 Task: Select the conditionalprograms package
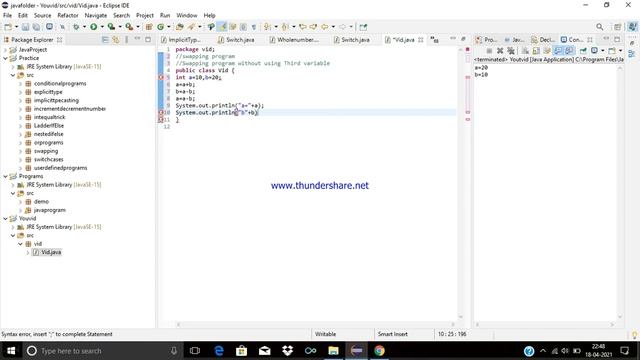pos(60,83)
